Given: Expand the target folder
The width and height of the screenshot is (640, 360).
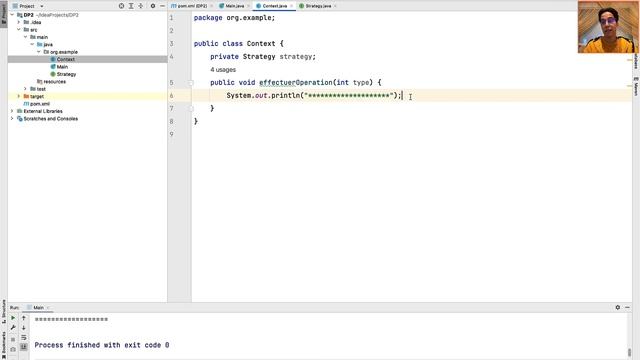Looking at the screenshot, I should click(18, 96).
